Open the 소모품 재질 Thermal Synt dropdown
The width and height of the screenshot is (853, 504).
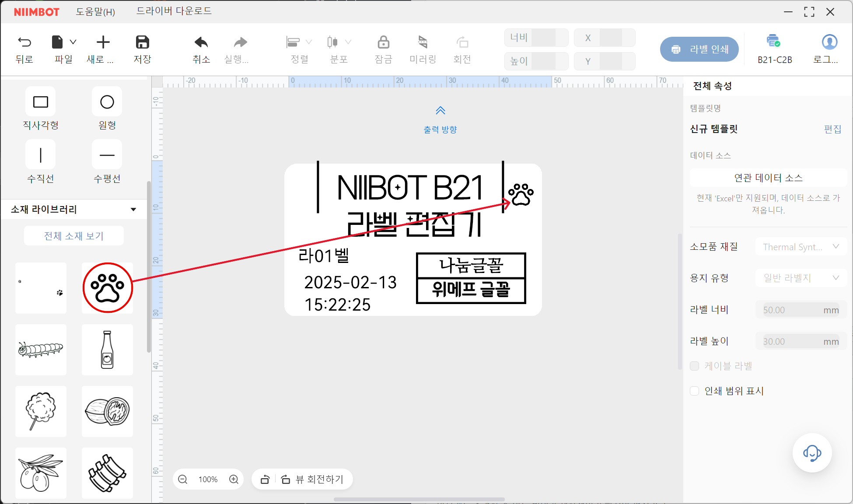(x=801, y=247)
